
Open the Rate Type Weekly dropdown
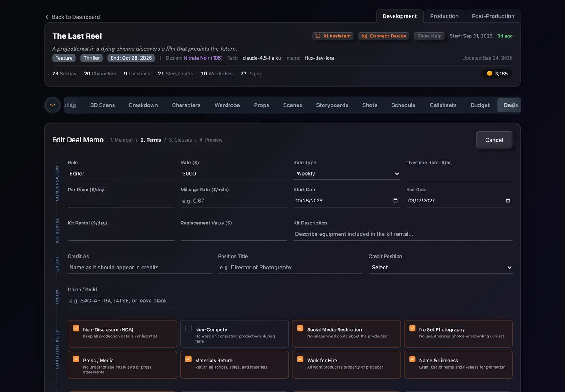tap(347, 174)
